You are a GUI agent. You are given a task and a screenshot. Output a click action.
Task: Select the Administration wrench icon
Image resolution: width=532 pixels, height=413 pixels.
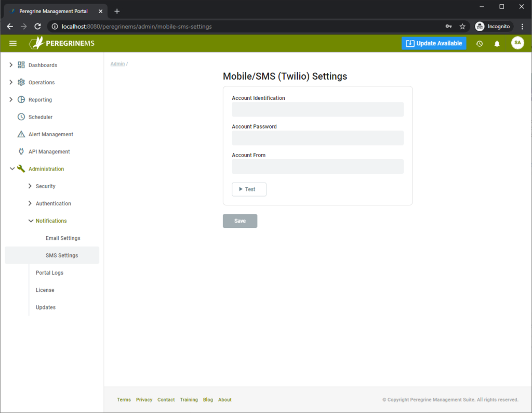21,169
